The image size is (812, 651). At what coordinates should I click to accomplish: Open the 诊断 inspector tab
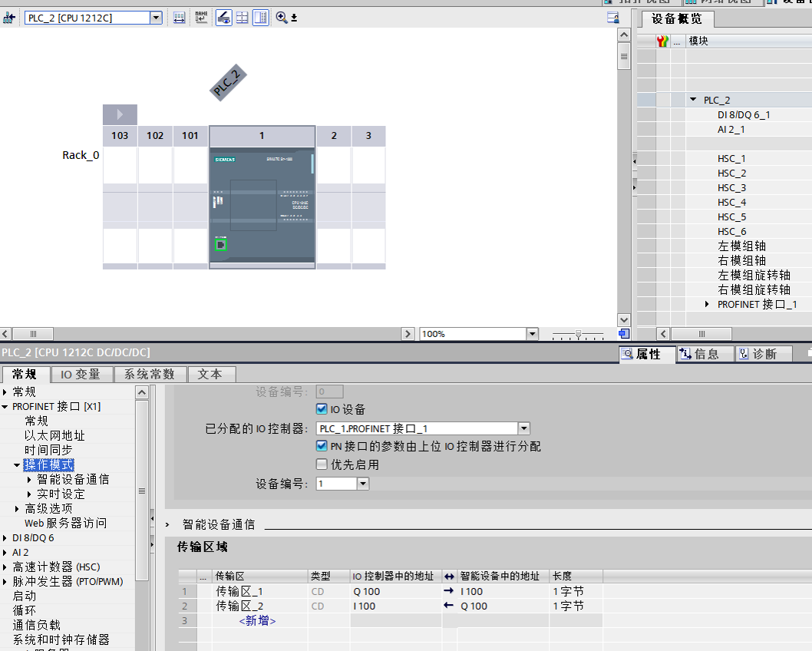click(x=763, y=354)
